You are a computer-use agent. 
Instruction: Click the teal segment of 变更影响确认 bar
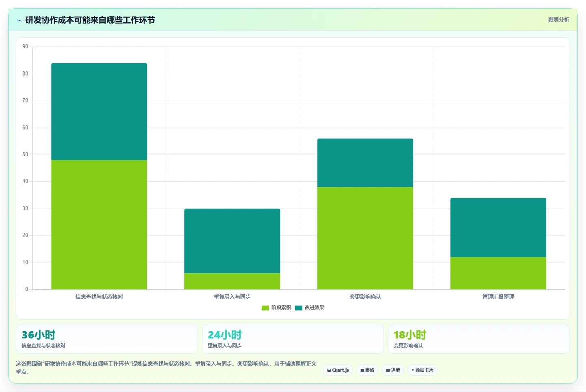coord(365,163)
